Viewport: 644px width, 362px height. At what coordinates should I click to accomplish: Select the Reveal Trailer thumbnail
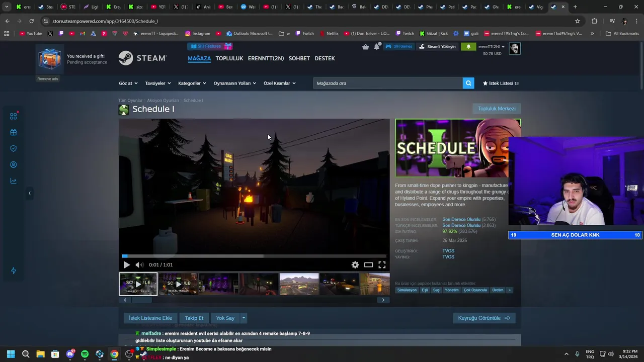[178, 284]
